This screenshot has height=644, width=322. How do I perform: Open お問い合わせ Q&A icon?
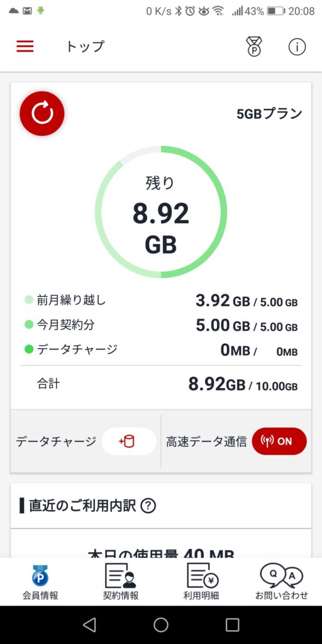coord(282,582)
